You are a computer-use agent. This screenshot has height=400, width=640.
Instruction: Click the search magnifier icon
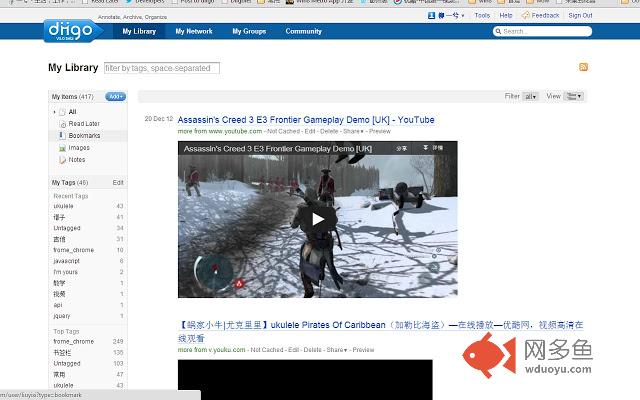pos(498,31)
